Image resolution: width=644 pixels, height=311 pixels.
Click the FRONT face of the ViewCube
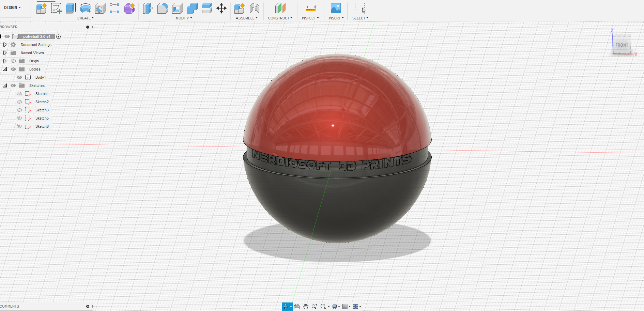[622, 45]
